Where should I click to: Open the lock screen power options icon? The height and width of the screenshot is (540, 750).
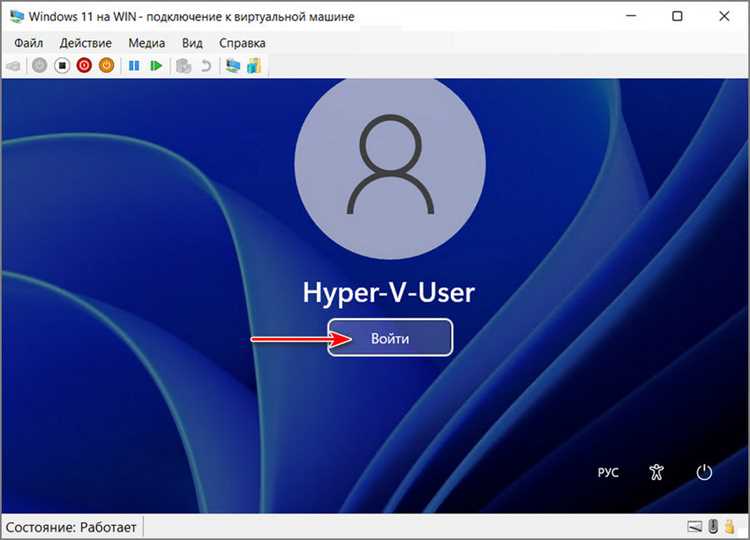(x=704, y=472)
